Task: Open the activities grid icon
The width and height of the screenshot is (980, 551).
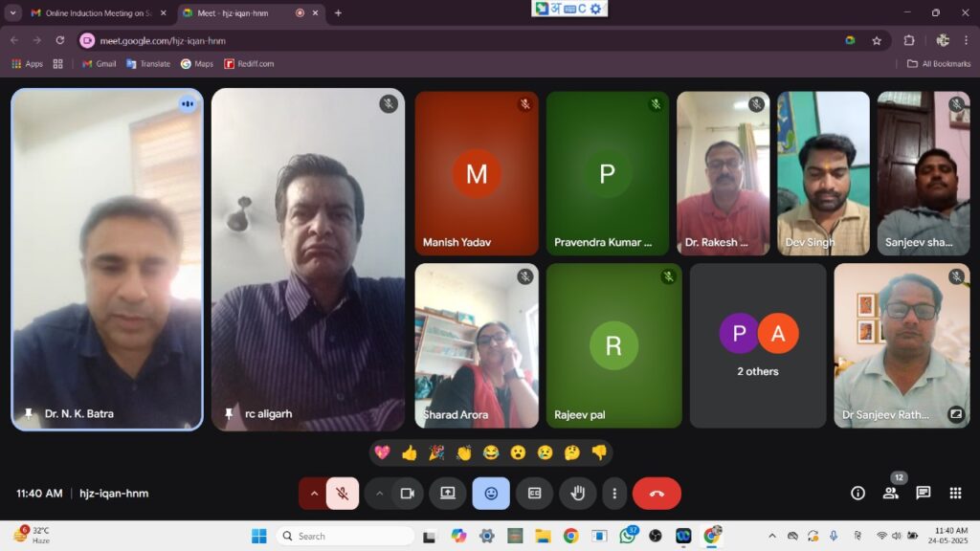Action: point(955,494)
